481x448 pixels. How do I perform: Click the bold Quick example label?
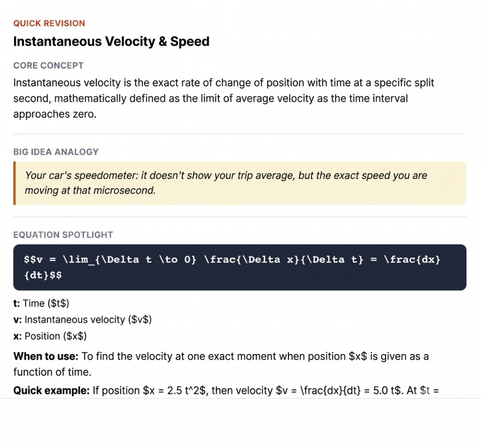point(52,390)
